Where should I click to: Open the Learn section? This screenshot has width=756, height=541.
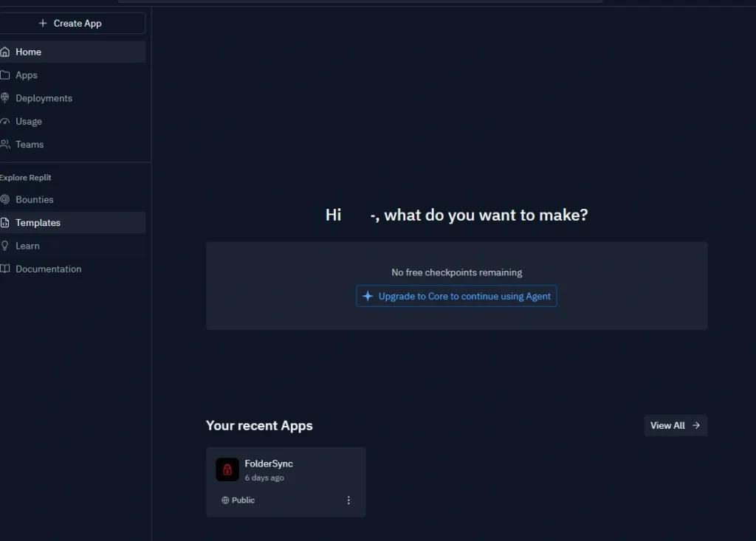pos(72,246)
